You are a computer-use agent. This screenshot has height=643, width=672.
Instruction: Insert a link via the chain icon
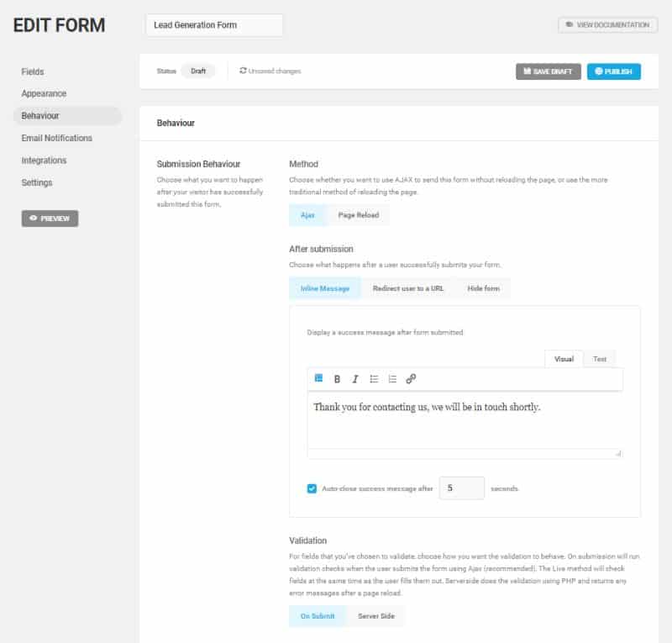pyautogui.click(x=411, y=379)
